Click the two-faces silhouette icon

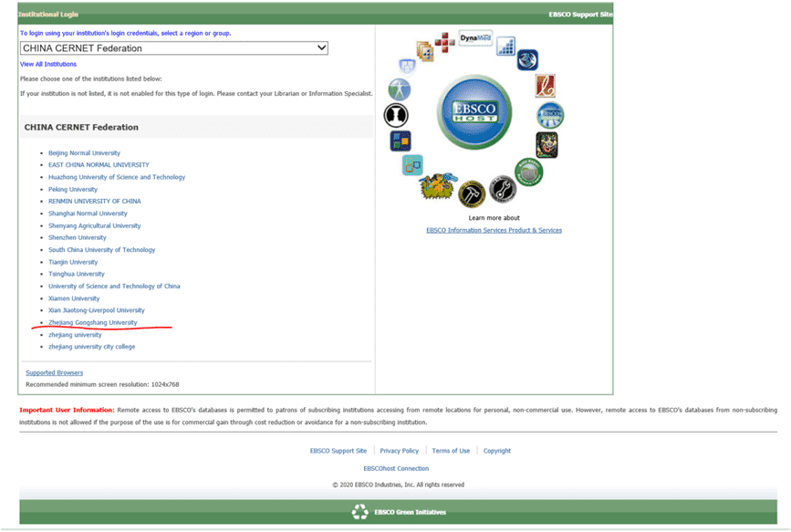(x=396, y=115)
